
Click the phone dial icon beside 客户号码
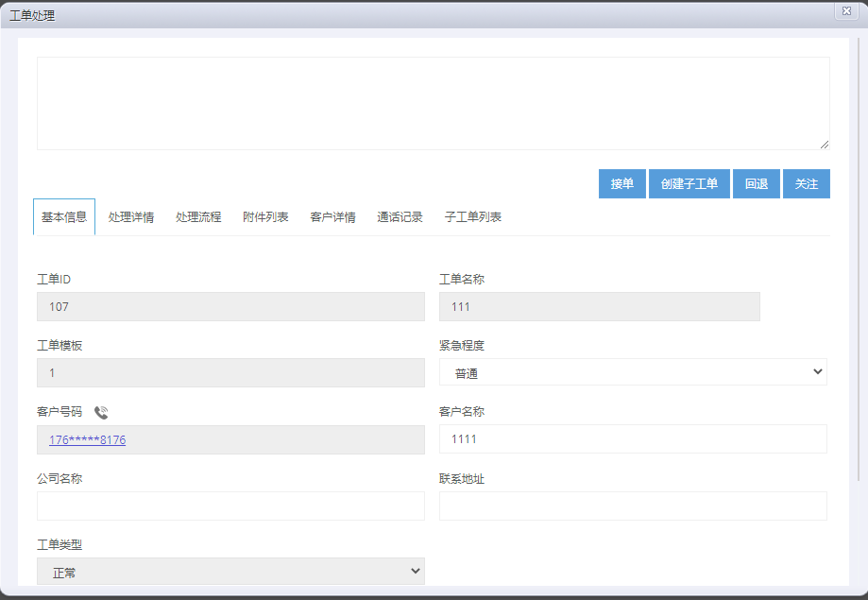pos(101,412)
